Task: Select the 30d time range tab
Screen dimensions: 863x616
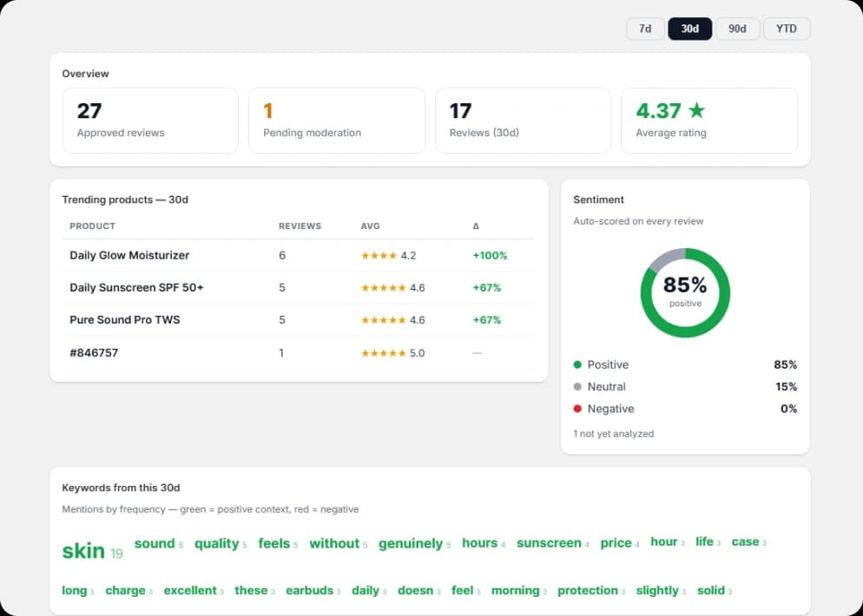Action: (x=689, y=29)
